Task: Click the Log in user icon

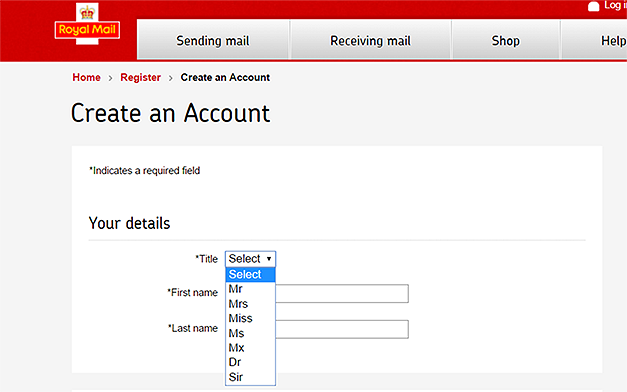Action: coord(593,6)
